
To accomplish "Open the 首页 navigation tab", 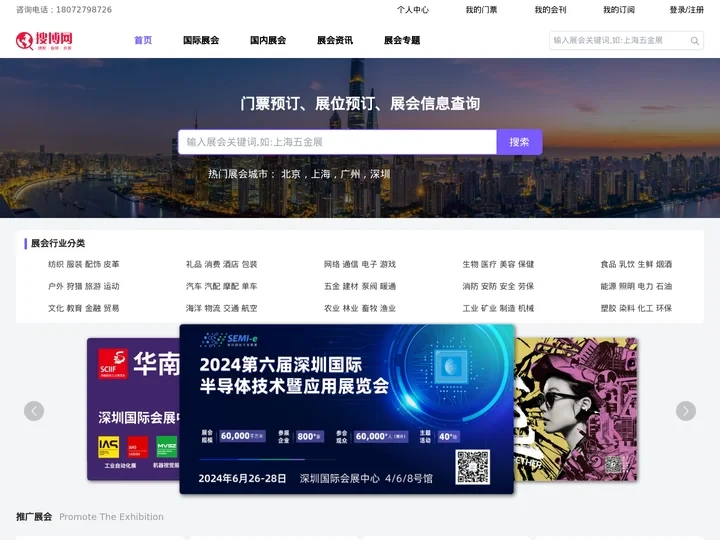I will 143,40.
